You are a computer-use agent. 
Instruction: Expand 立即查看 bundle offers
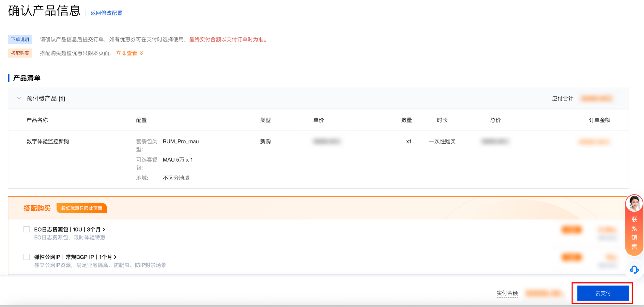point(130,53)
